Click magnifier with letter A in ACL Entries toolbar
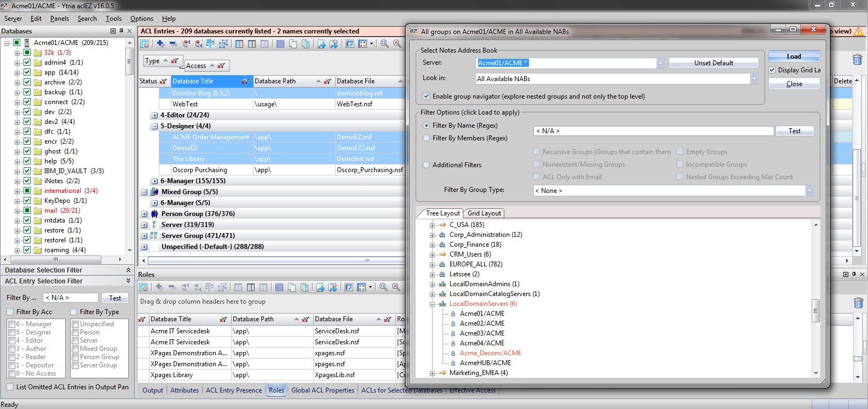868x409 pixels. (397, 44)
